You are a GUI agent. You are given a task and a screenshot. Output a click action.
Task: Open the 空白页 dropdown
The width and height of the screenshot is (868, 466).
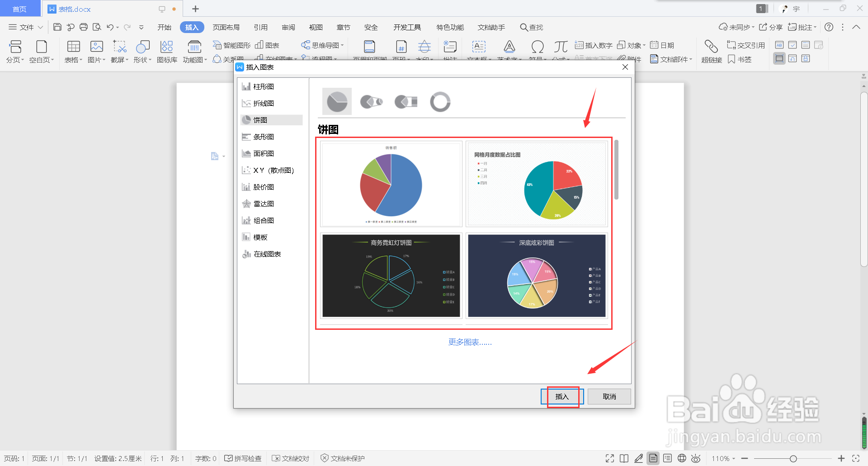pos(41,51)
